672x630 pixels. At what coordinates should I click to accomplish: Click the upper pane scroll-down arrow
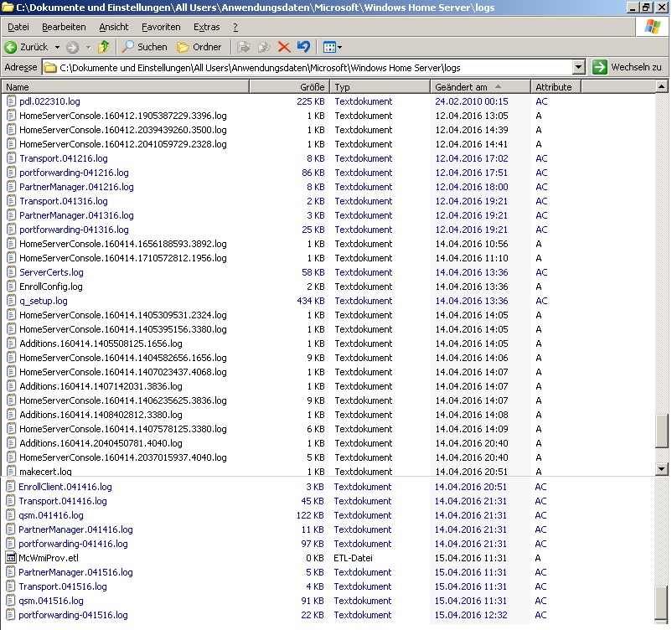[662, 469]
